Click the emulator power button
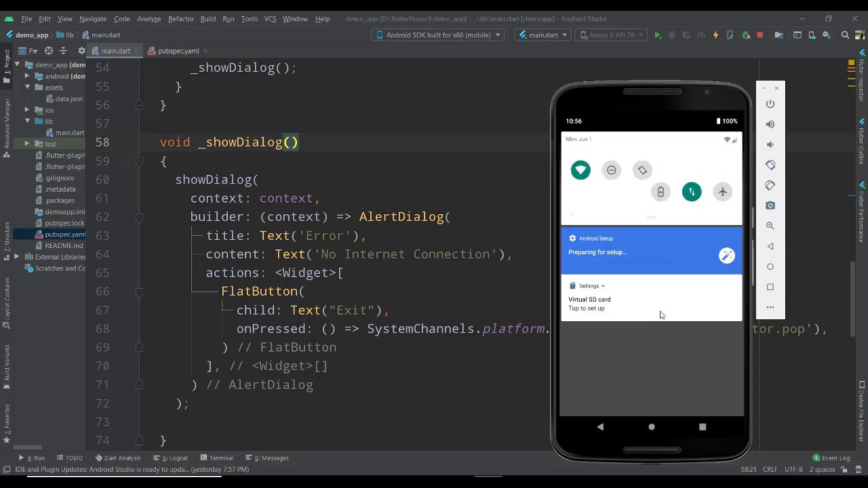Screen dimensions: 868x488 (770, 104)
